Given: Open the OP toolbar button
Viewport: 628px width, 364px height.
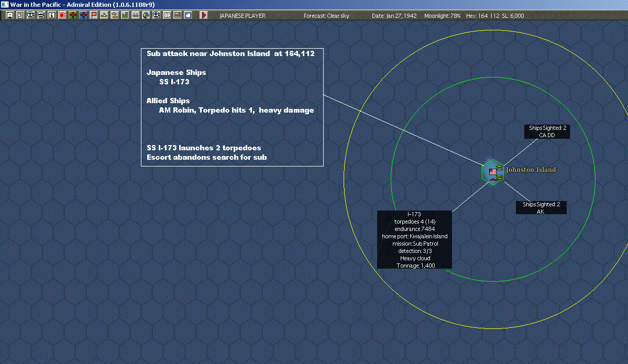Looking at the screenshot, I should pyautogui.click(x=167, y=15).
